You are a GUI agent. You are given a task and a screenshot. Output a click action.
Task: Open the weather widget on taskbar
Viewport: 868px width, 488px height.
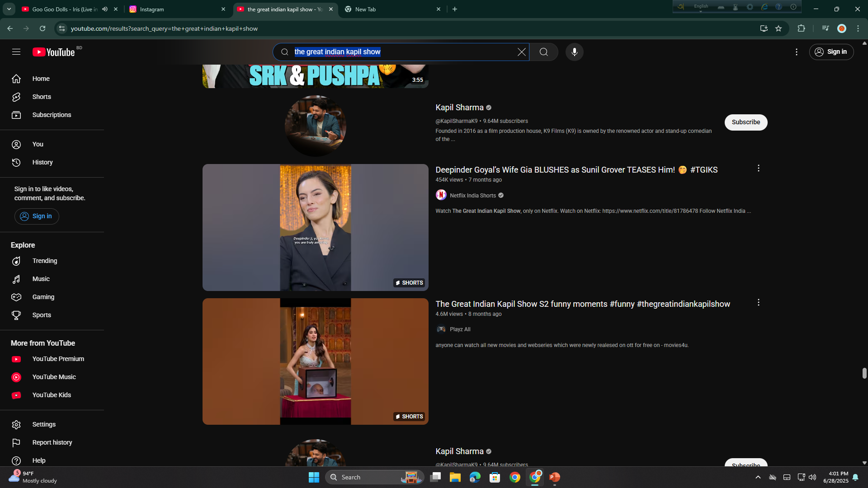point(34,477)
